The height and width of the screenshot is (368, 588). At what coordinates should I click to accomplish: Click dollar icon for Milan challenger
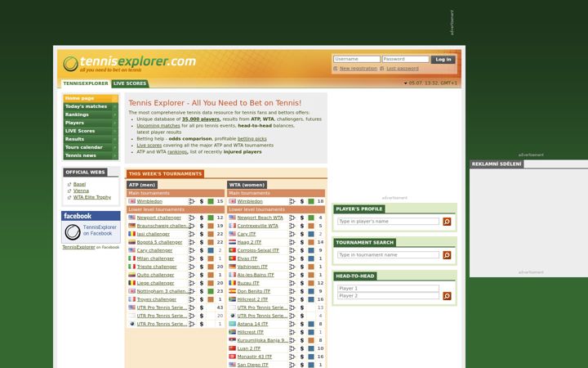coord(202,258)
